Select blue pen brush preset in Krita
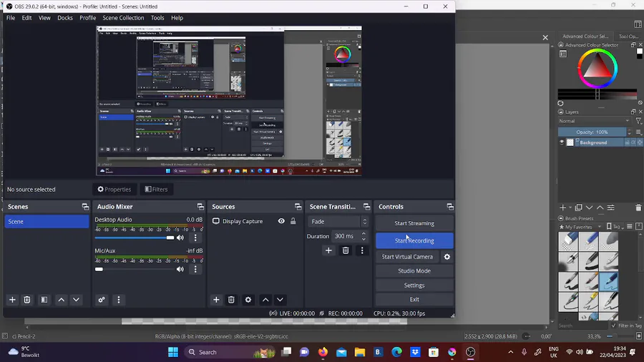644x362 pixels. pos(608,282)
